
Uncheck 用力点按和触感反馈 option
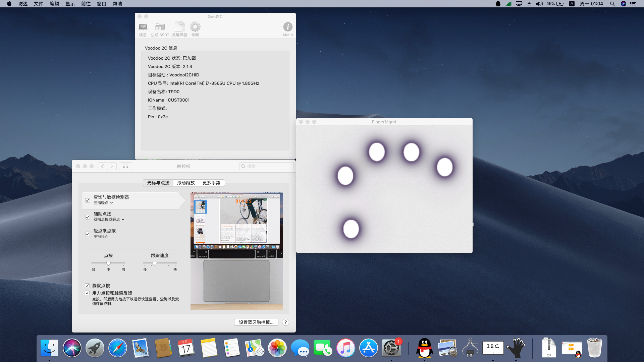(x=87, y=293)
